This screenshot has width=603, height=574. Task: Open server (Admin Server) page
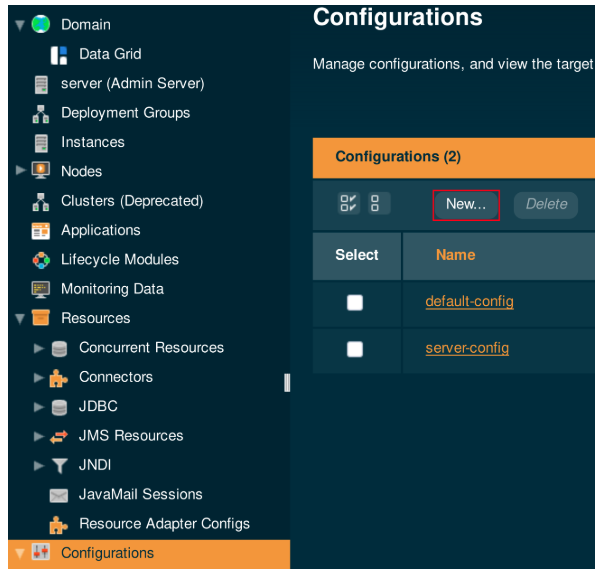pyautogui.click(x=132, y=83)
